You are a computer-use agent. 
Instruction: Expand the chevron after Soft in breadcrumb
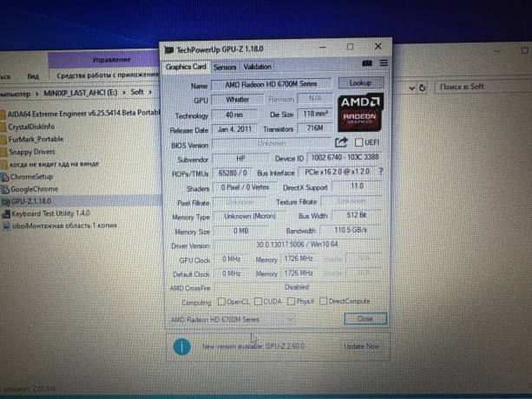[150, 92]
